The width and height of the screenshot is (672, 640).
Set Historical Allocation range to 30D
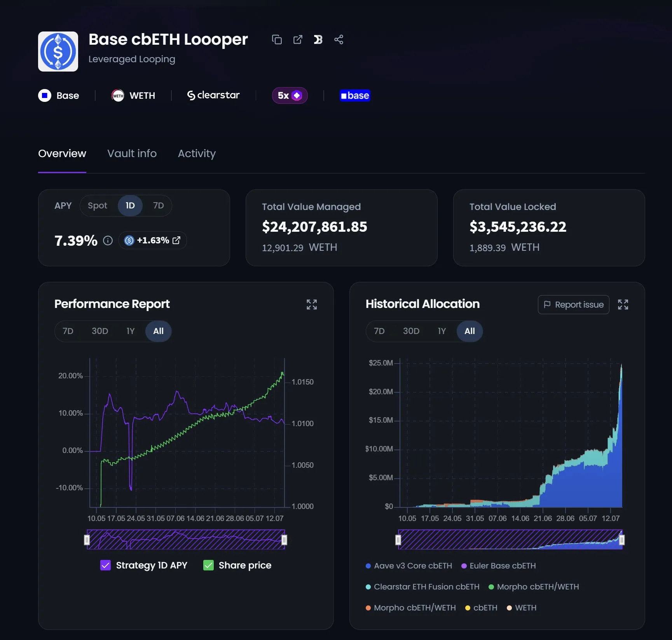411,331
